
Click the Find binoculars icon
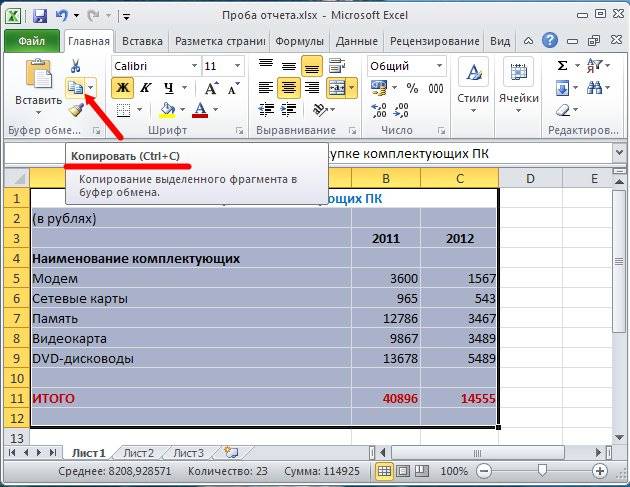[594, 88]
